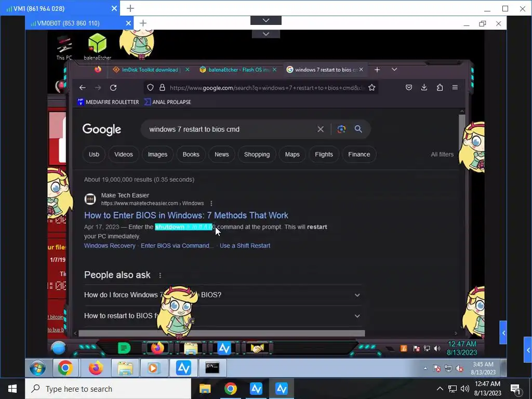This screenshot has width=532, height=399.
Task: Click the Shopping filter chip
Action: click(x=257, y=154)
